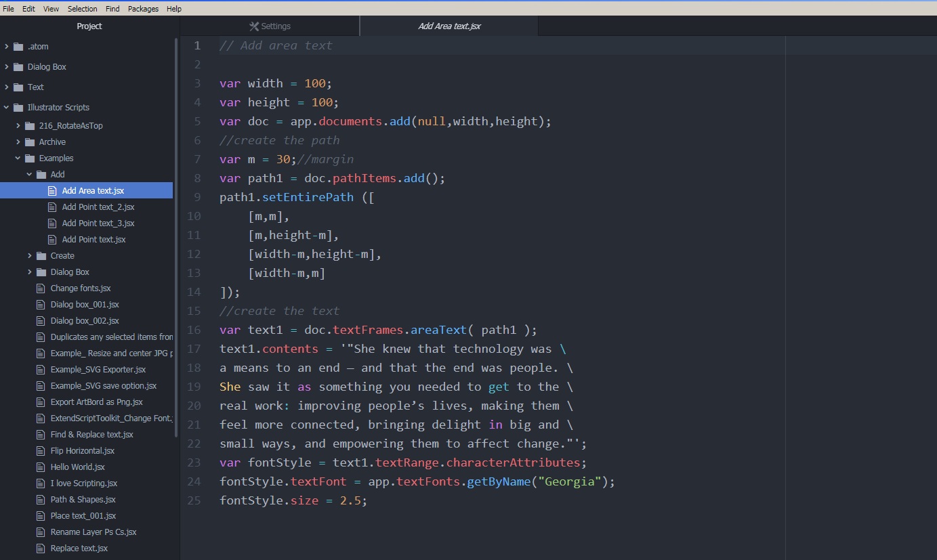Click the "Georgia" string in the code

click(570, 481)
